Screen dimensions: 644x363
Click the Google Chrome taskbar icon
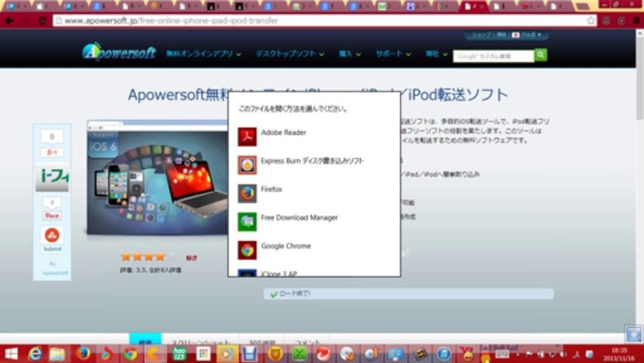130,354
